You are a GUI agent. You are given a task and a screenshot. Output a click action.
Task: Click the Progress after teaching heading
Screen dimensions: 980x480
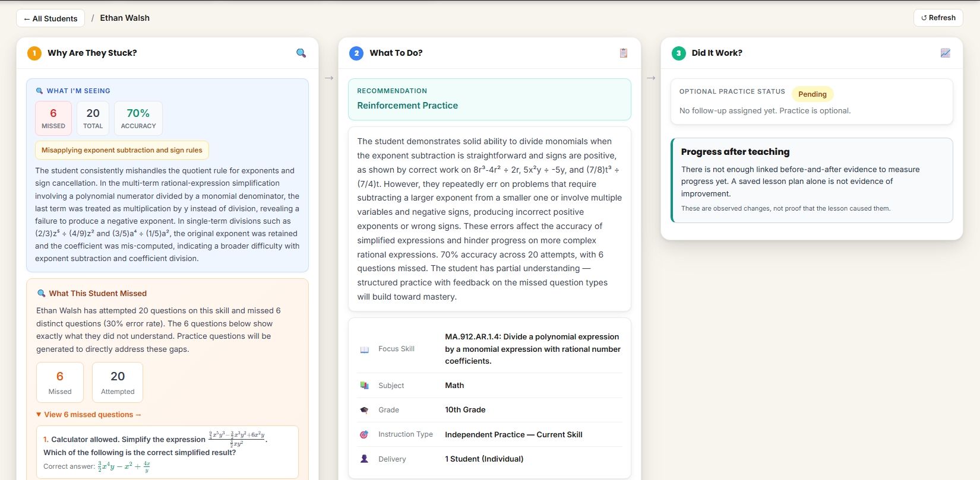(735, 152)
